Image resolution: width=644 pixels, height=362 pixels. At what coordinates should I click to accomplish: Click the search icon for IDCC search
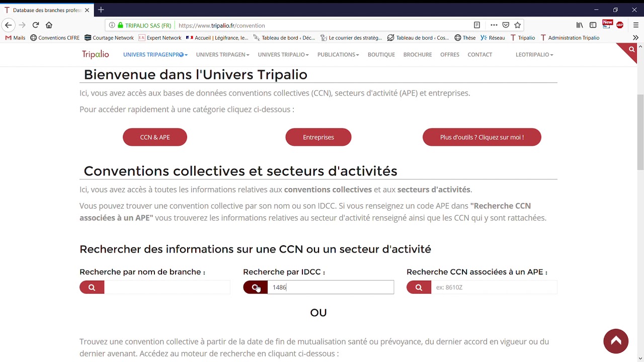255,288
